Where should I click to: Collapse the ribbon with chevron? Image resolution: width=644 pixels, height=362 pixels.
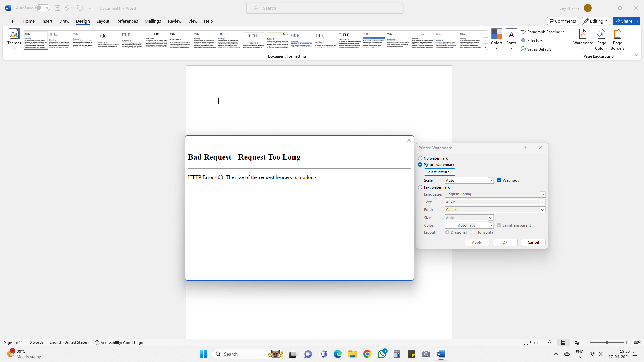(636, 55)
